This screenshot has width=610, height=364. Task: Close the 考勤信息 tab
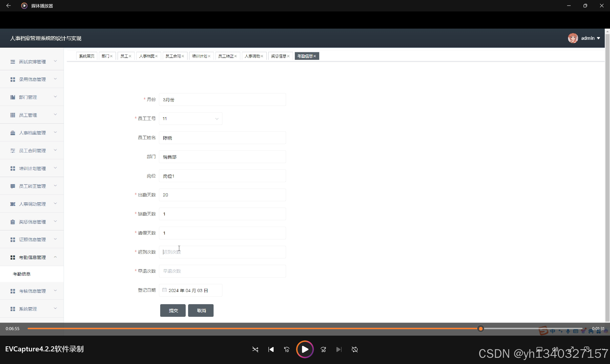coord(315,56)
